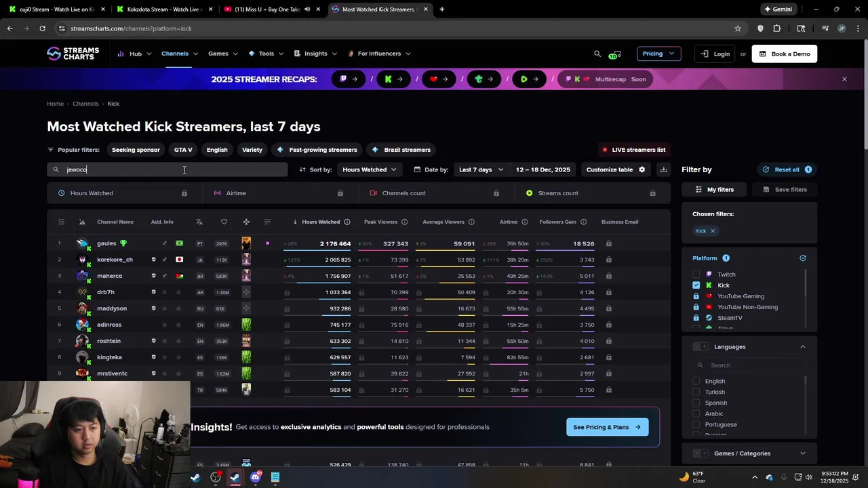Click the business email lock for gaules
This screenshot has height=488, width=868.
point(609,243)
